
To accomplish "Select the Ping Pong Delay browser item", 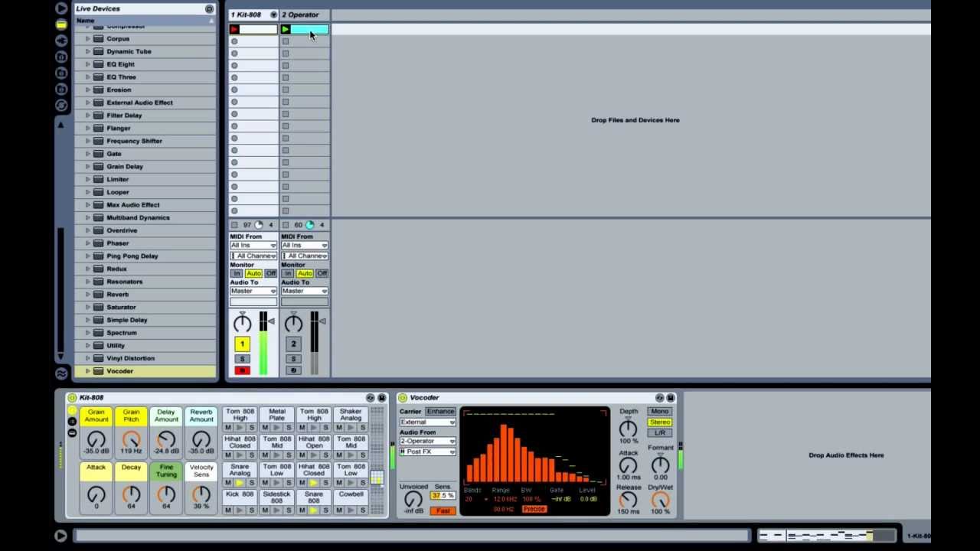I will point(145,256).
